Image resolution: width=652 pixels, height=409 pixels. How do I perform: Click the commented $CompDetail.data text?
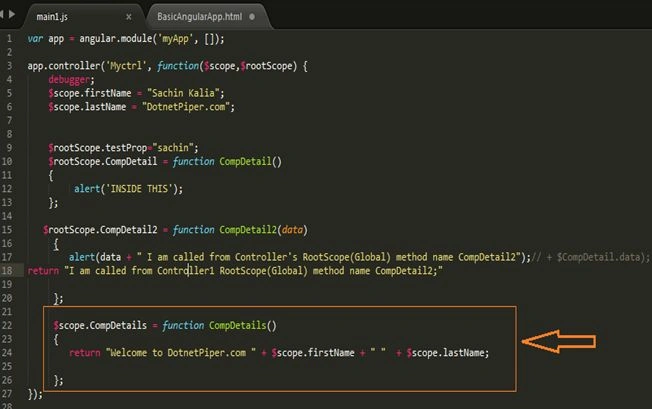[601, 257]
